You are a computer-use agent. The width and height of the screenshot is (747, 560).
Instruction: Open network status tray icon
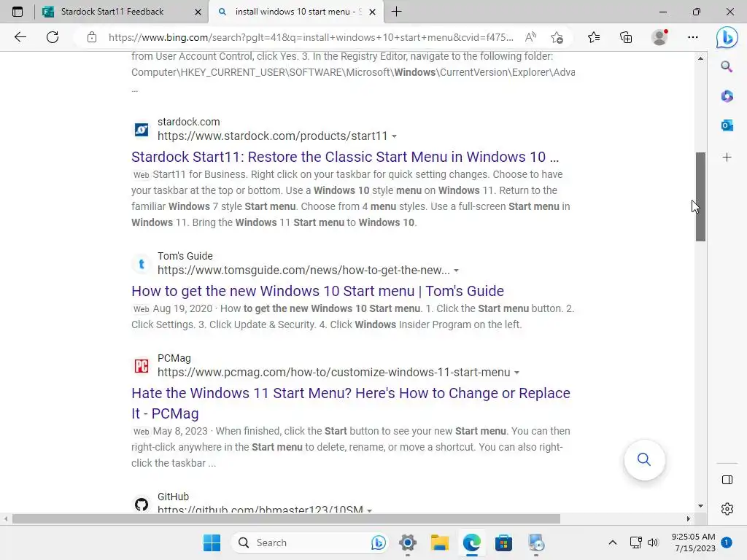635,542
